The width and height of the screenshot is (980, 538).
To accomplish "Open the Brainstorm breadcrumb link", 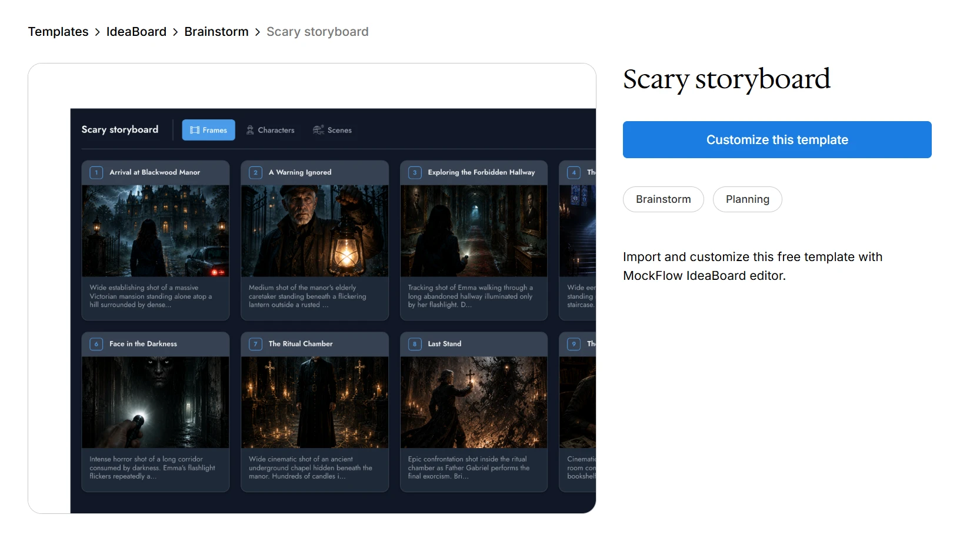I will point(216,32).
